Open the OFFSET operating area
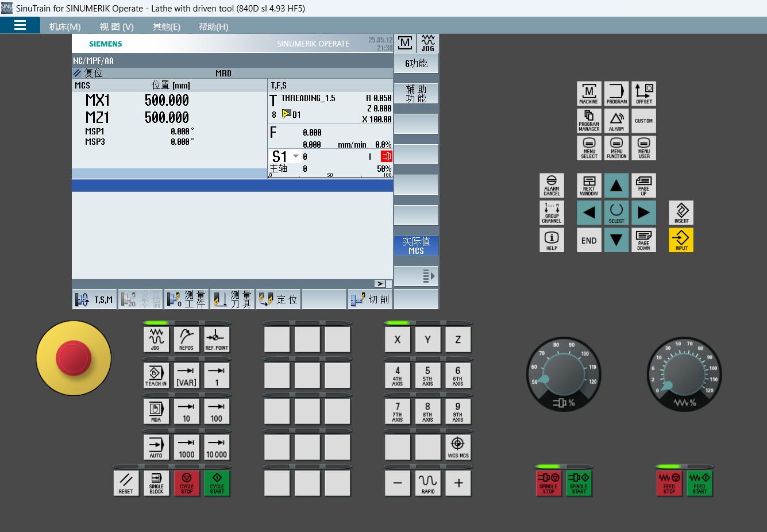The image size is (767, 532). pos(644,94)
